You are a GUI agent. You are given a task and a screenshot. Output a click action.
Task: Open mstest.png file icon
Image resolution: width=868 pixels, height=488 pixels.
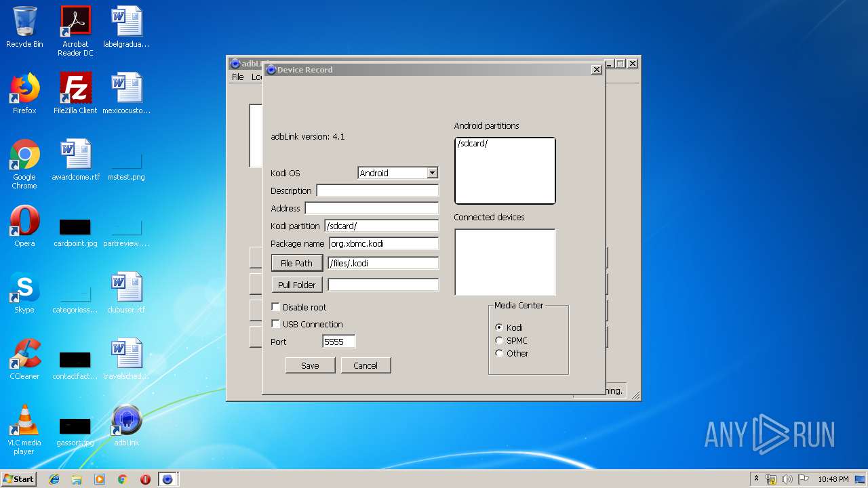(x=126, y=167)
